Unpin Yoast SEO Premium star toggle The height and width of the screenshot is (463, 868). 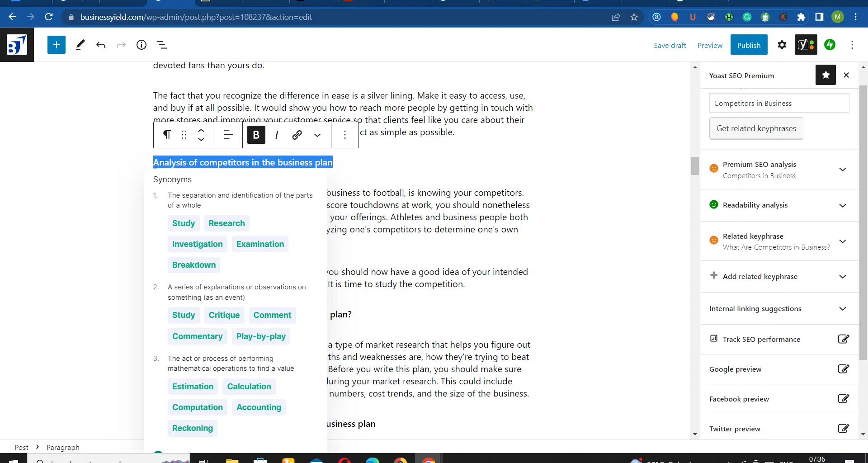point(826,75)
